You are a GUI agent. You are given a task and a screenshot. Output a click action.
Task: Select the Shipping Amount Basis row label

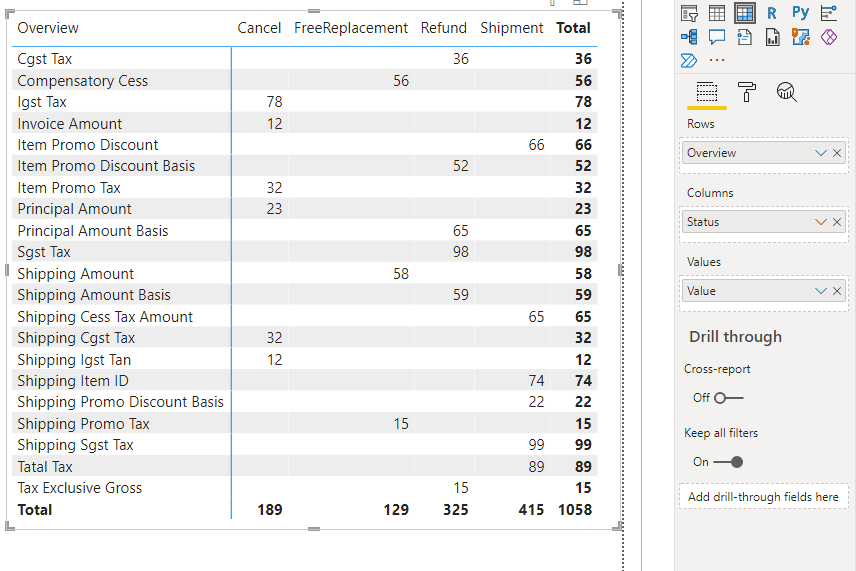94,295
